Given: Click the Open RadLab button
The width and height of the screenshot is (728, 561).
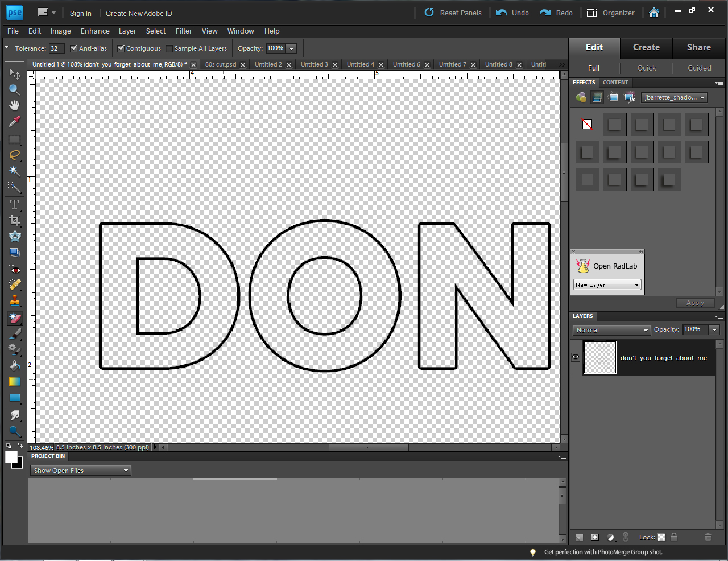Looking at the screenshot, I should [614, 265].
